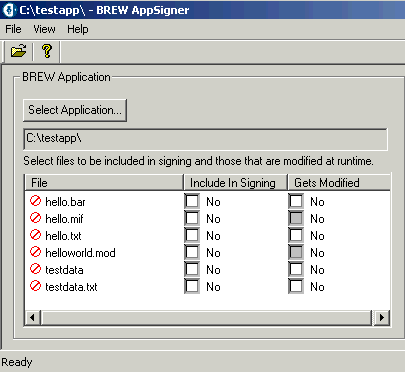Click the Ready status bar text

click(17, 362)
